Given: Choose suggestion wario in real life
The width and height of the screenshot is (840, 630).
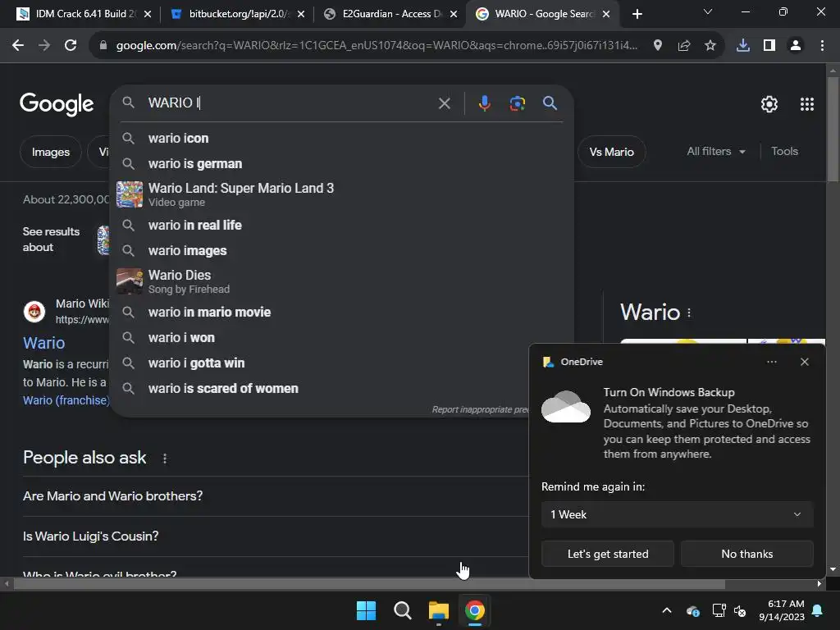Looking at the screenshot, I should (x=341, y=226).
